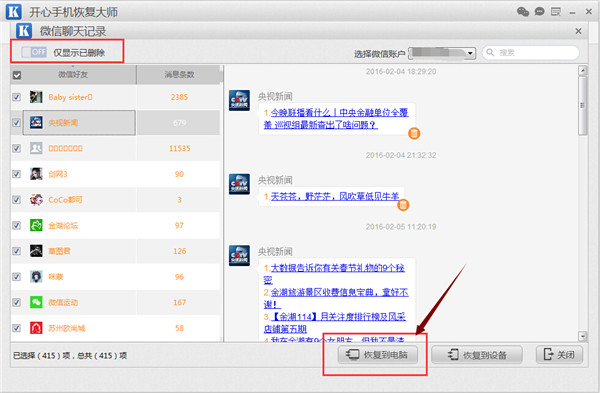The width and height of the screenshot is (600, 393).
Task: Select the 苏州欧尚城 friend name
Action: coord(67,328)
